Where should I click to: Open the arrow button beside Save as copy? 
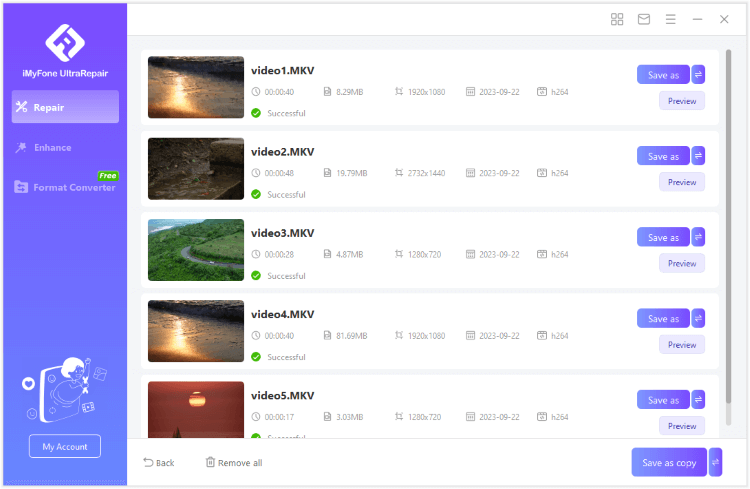pyautogui.click(x=716, y=462)
